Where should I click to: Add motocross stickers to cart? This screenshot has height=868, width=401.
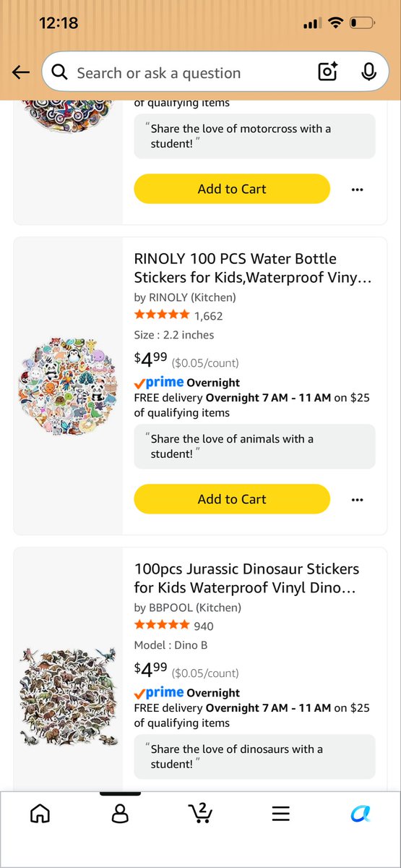click(x=232, y=189)
